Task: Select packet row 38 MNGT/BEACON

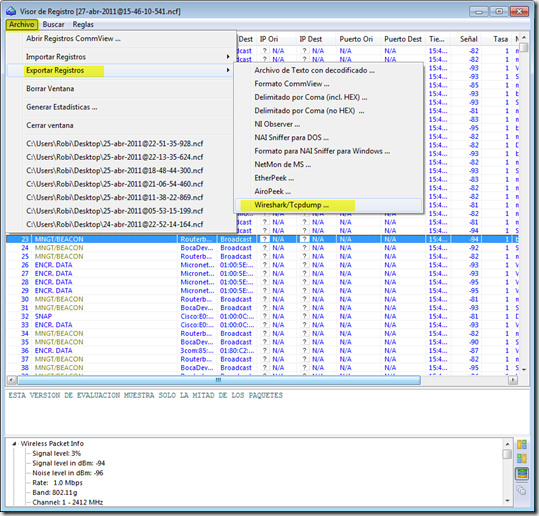Action: (x=262, y=368)
